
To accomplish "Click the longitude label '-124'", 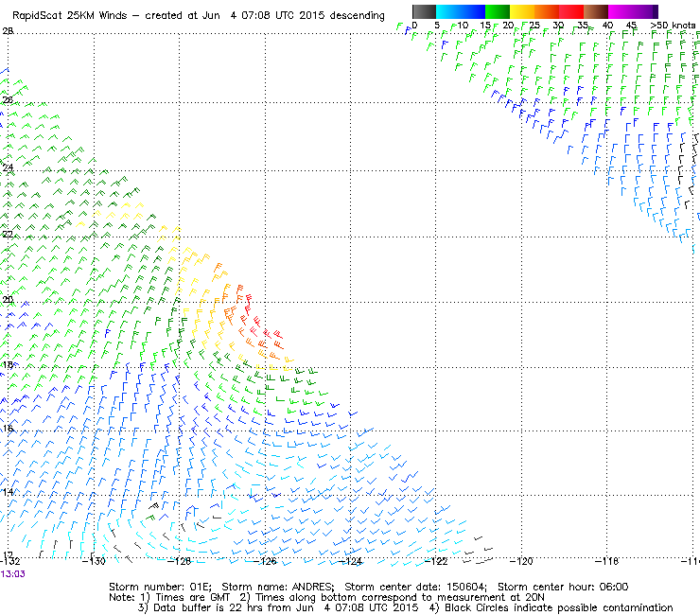I will 351,561.
